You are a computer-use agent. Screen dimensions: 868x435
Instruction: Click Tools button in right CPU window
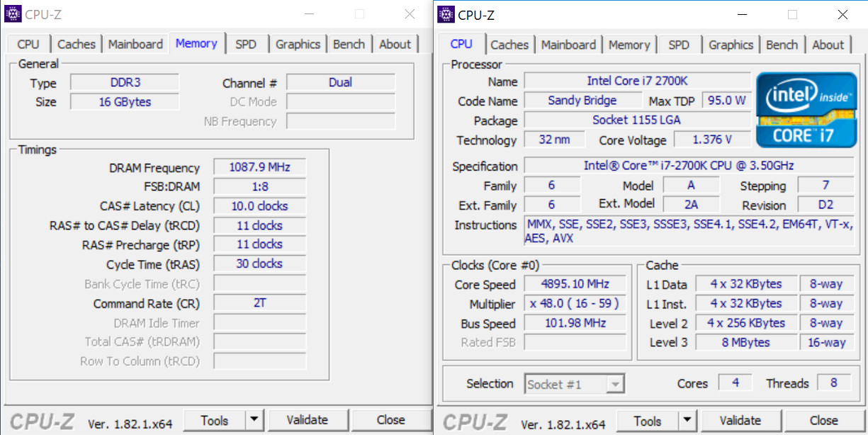(647, 421)
